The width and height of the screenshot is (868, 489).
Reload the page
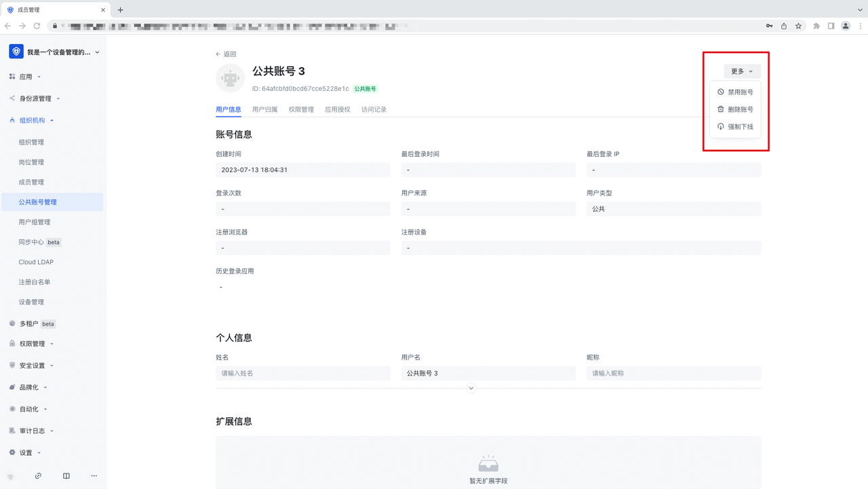pos(37,26)
